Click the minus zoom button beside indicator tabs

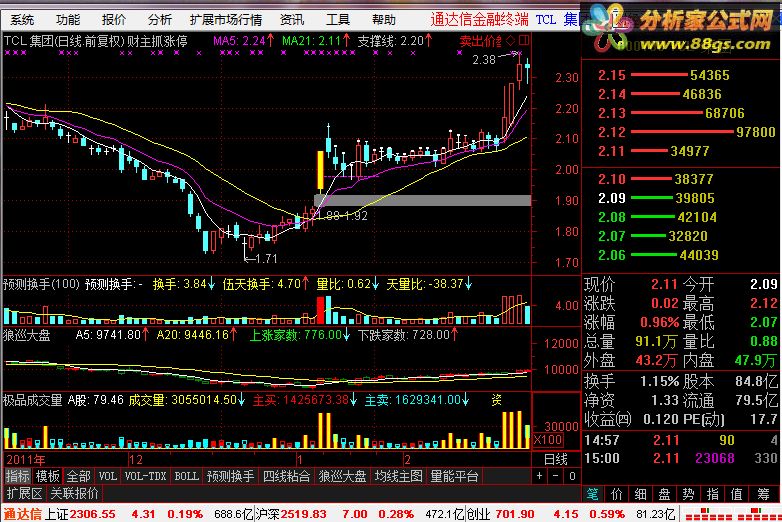(x=556, y=476)
